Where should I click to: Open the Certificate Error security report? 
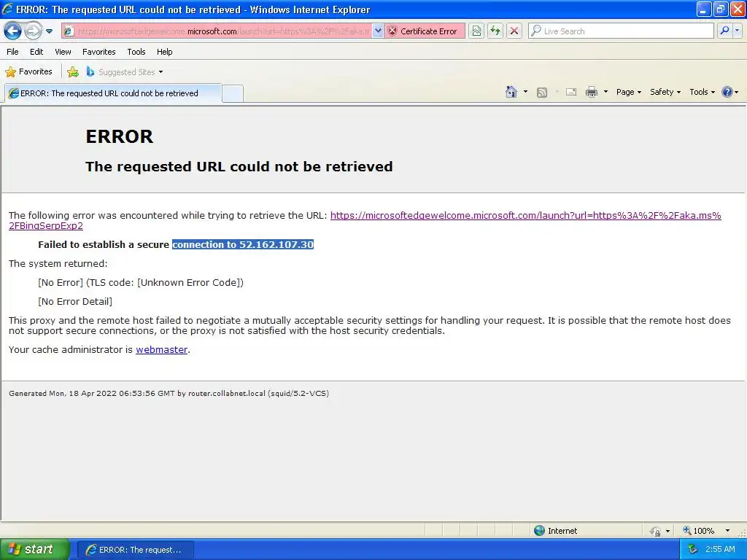424,31
